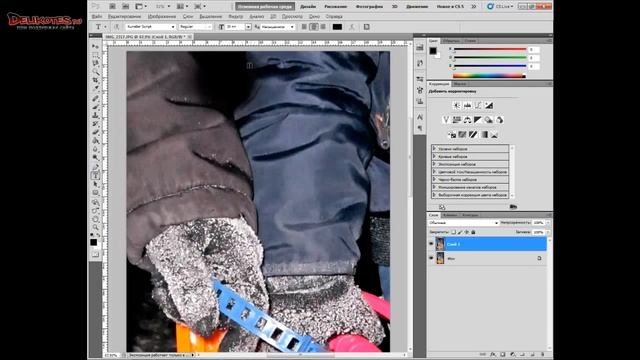Switch to the Каналы tab

[450, 215]
